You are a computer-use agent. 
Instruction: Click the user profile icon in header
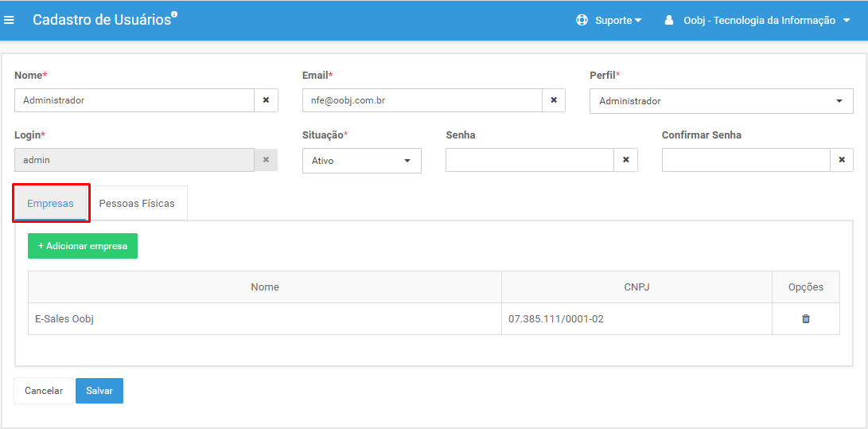pos(669,20)
